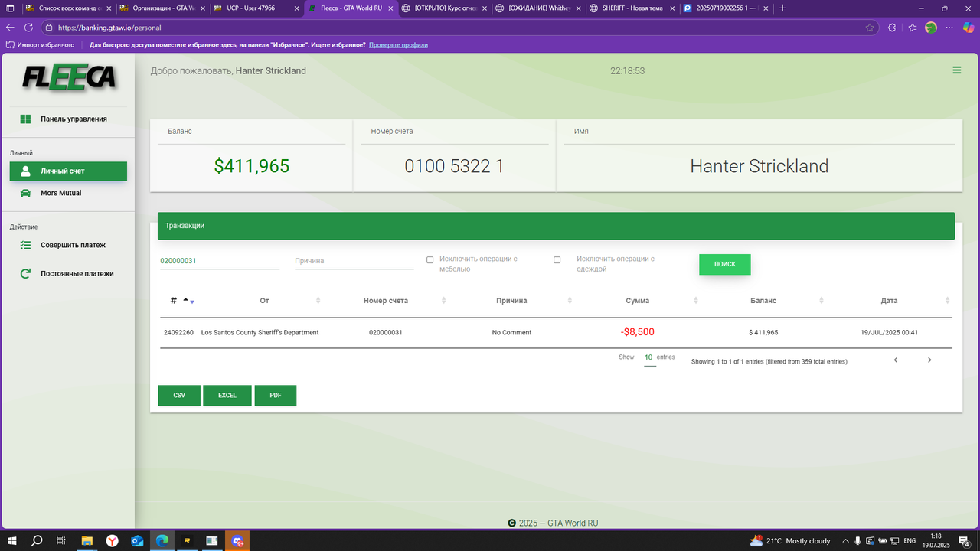The image size is (980, 551).
Task: Click the Постоянные платежи refresh icon
Action: (25, 273)
